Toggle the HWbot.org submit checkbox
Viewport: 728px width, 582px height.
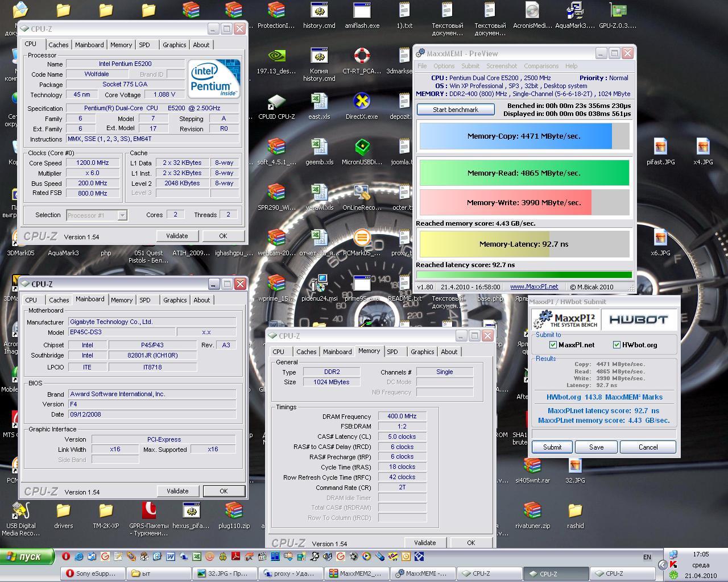tap(617, 344)
